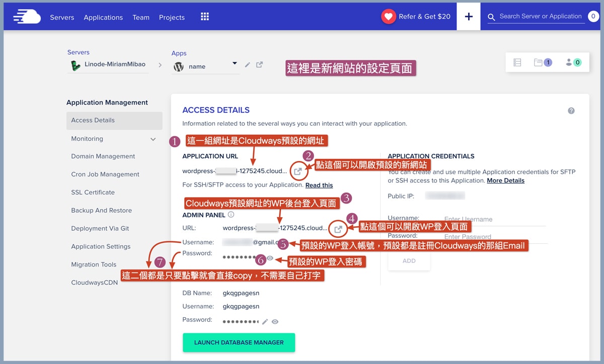This screenshot has height=364, width=604.
Task: Open the Team menu
Action: click(141, 17)
